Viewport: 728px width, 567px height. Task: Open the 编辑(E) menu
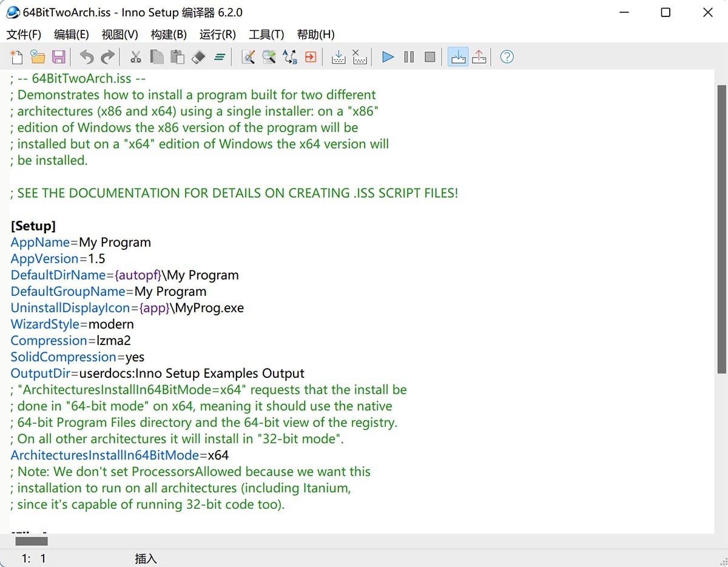[x=72, y=35]
